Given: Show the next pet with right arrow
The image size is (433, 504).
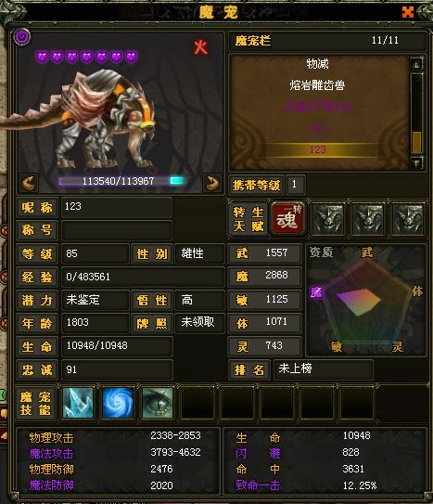Looking at the screenshot, I should 212,183.
